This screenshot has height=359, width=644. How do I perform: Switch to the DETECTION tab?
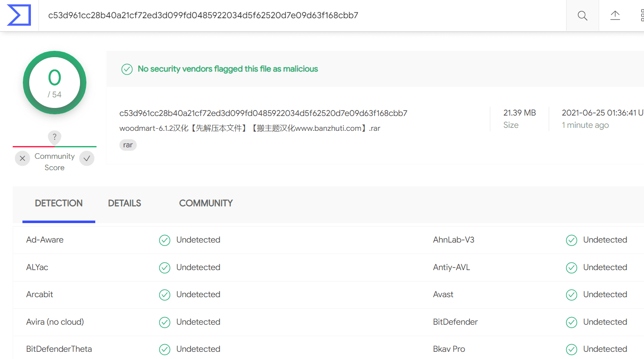tap(59, 203)
